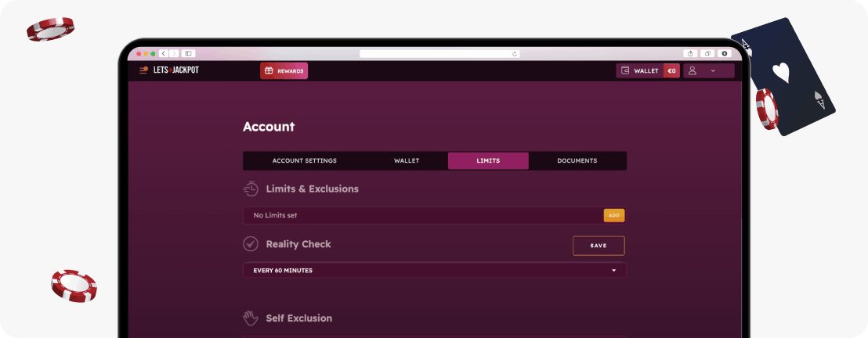The image size is (868, 338).
Task: Click the €0 balance badge
Action: coord(671,71)
